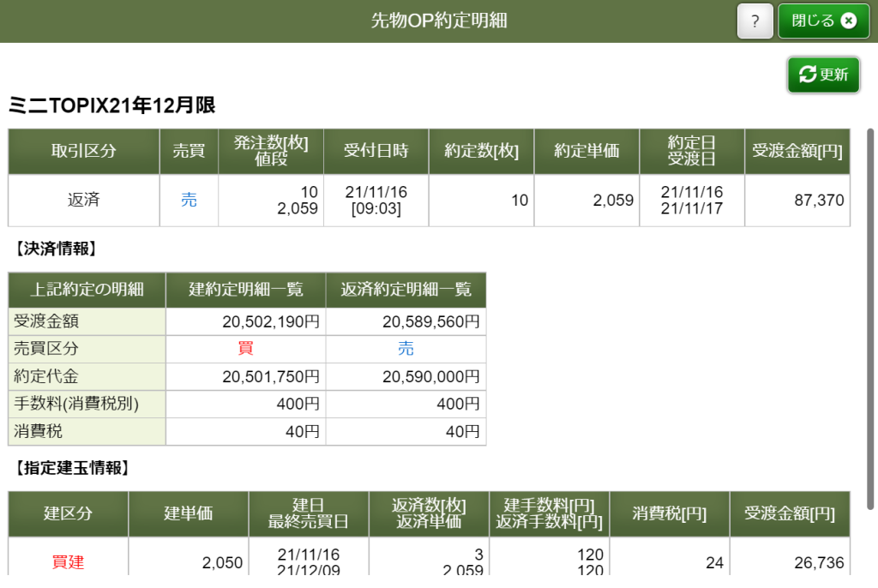Refresh the data with 更新 button

pyautogui.click(x=823, y=75)
